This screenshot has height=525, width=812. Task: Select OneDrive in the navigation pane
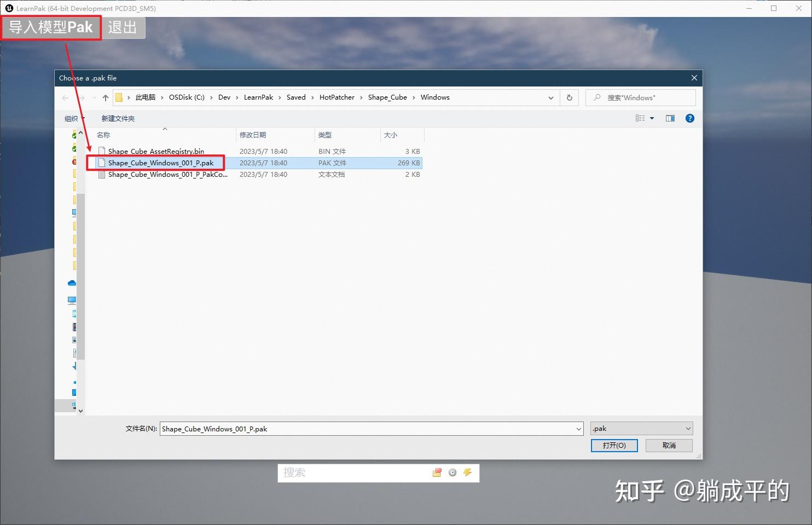pos(72,283)
